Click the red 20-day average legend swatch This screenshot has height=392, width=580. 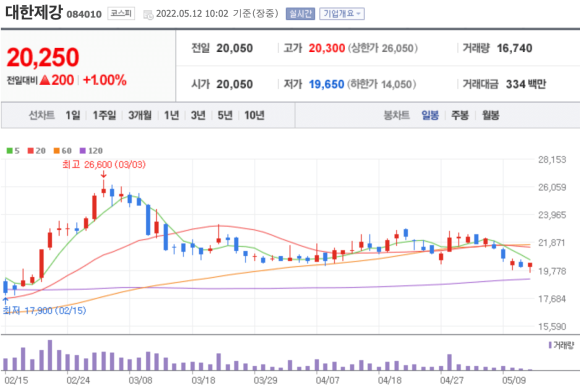pyautogui.click(x=31, y=151)
